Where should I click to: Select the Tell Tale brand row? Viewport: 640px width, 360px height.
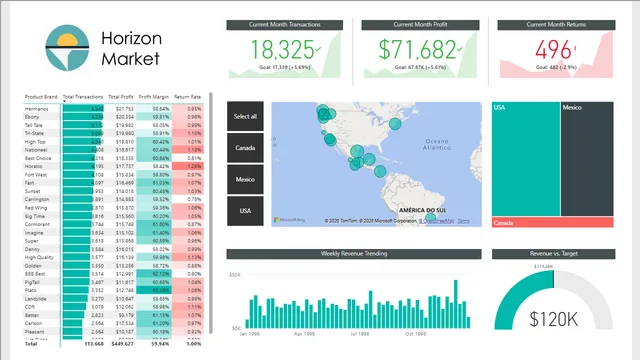[x=113, y=125]
